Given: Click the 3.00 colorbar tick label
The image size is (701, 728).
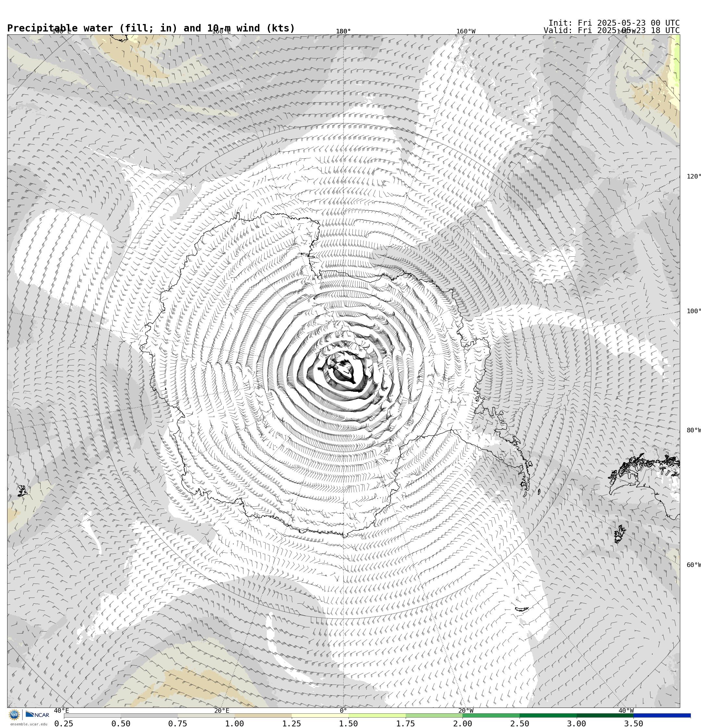Looking at the screenshot, I should [577, 723].
